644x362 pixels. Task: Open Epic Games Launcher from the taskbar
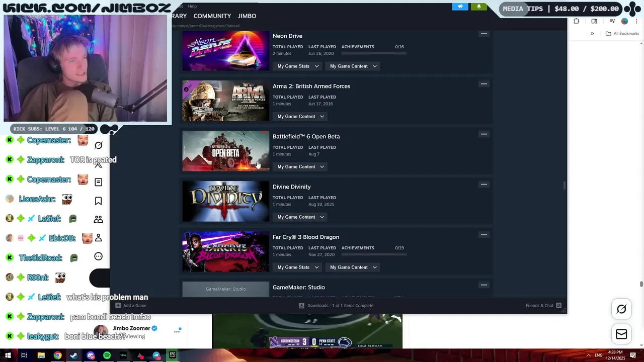173,355
